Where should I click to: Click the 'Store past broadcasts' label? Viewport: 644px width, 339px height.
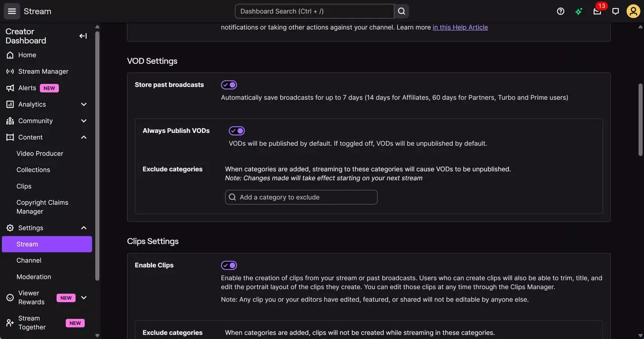coord(170,84)
